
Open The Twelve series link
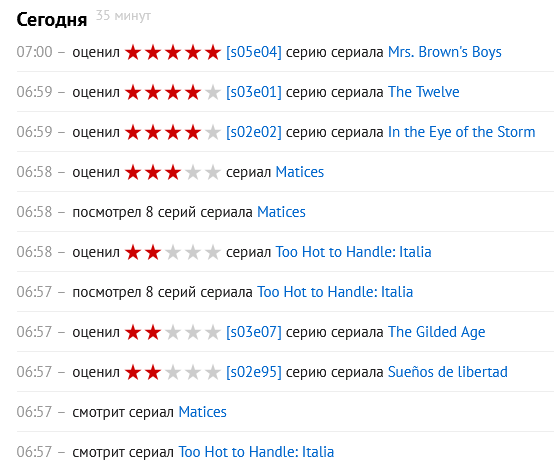(424, 92)
